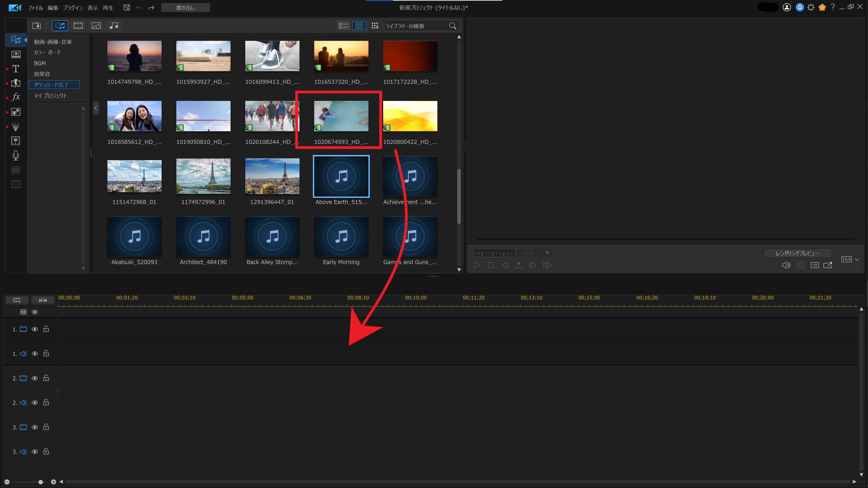Filter library to show images only
The image size is (868, 488).
click(x=96, y=26)
